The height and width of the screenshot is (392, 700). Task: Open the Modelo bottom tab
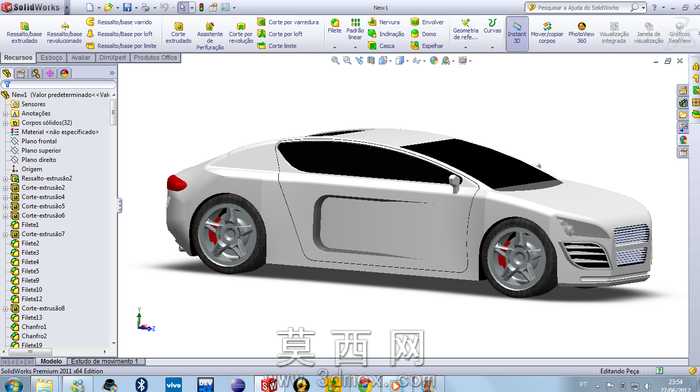coord(51,361)
